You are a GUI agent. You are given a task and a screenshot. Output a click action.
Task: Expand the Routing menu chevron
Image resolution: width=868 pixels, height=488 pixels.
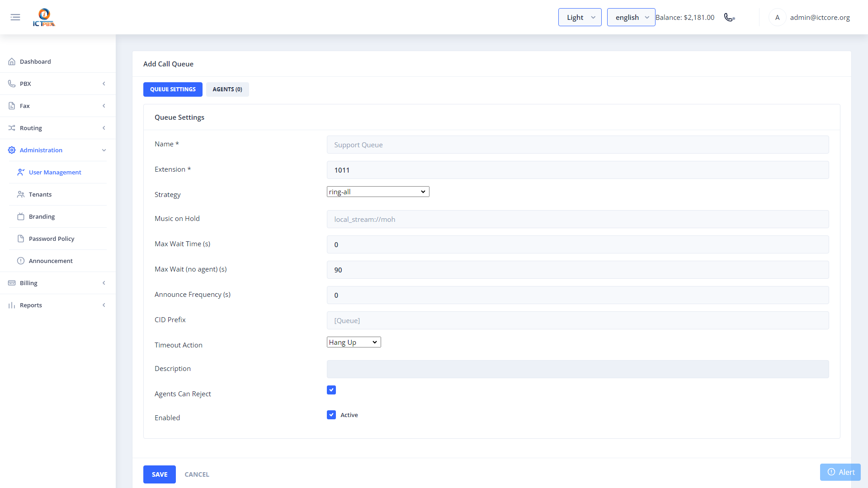pos(104,128)
